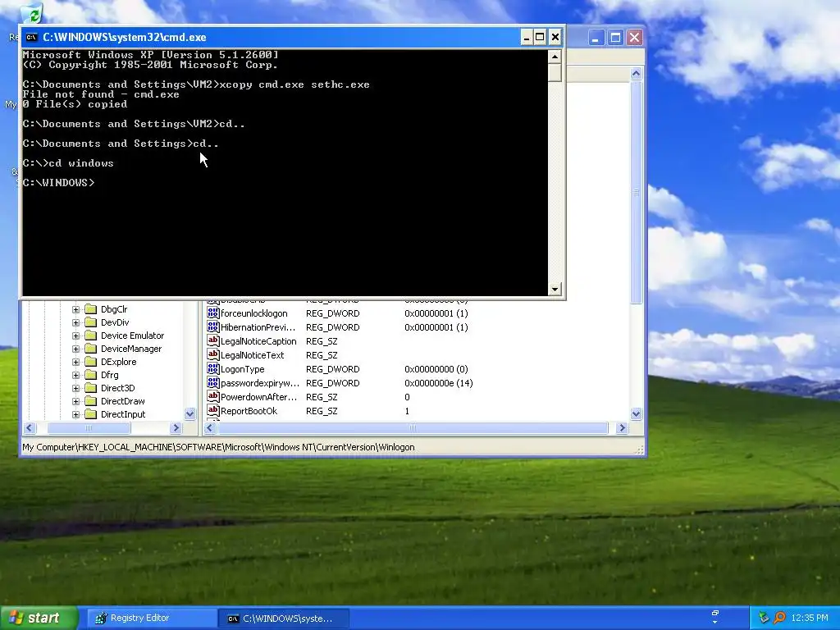Viewport: 840px width, 630px height.
Task: Expand the Dfrg registry key
Action: pos(75,375)
